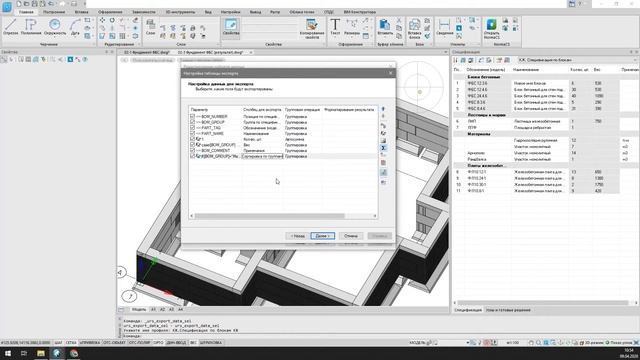This screenshot has height=360, width=640.
Task: Switch to the Модель layout tab
Action: click(x=139, y=310)
